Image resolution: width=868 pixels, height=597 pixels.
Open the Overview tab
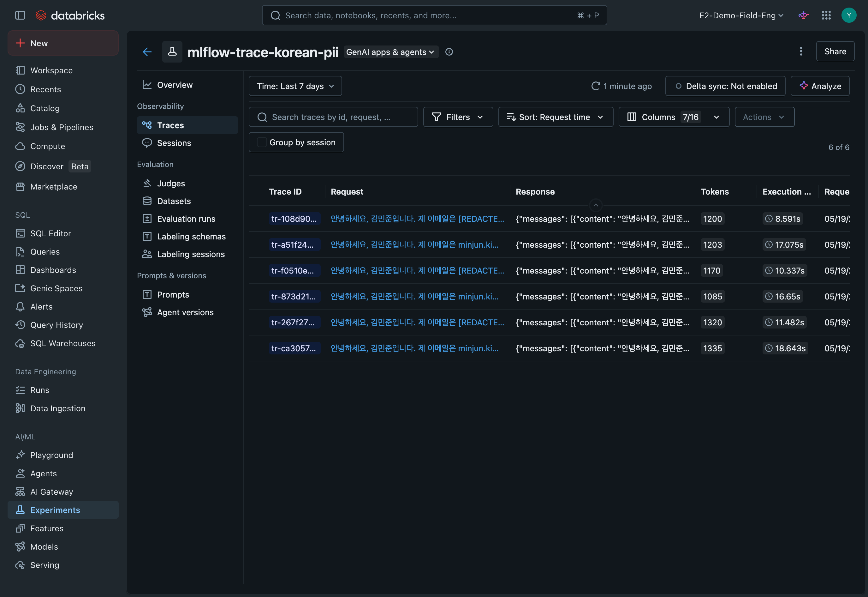[x=187, y=85]
